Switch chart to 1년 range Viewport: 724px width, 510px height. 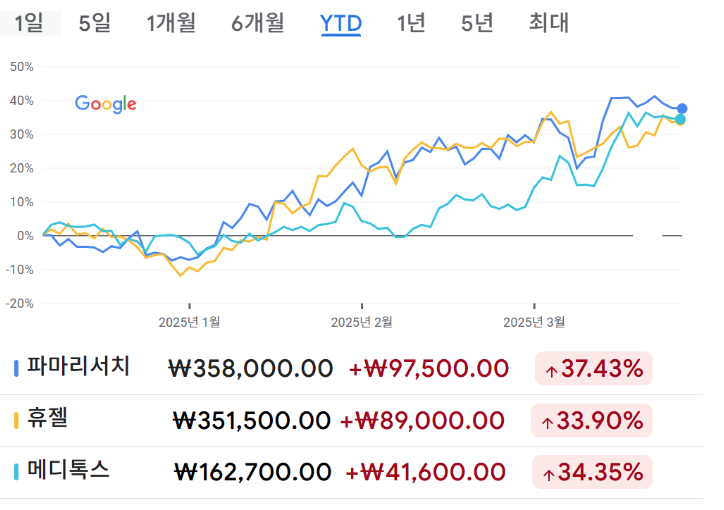[411, 23]
